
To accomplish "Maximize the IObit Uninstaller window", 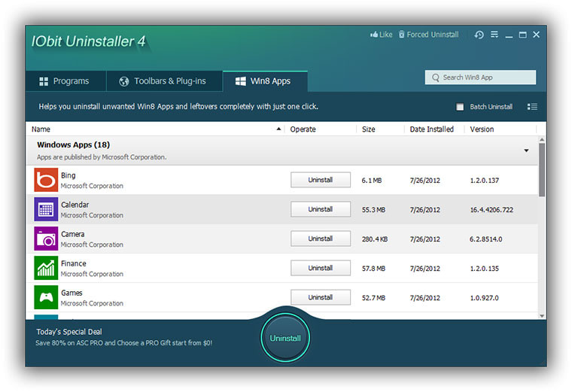I will coord(523,35).
